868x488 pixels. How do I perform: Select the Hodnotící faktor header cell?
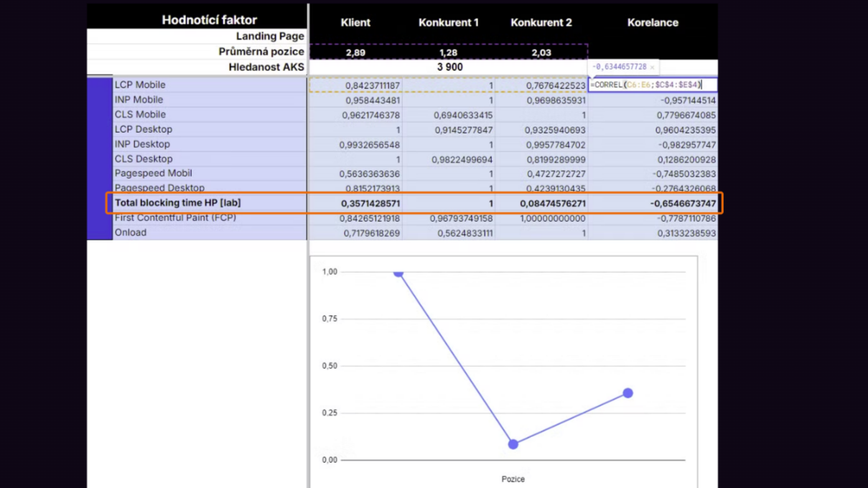point(209,20)
